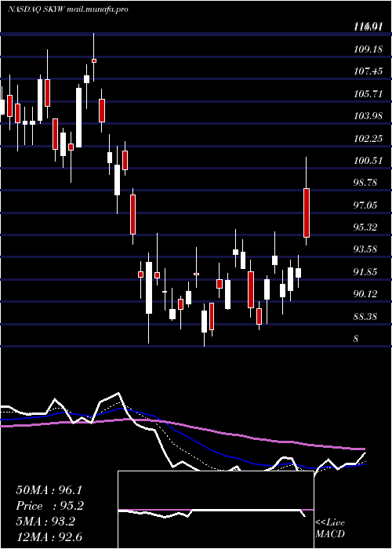This screenshot has height=549, width=392.
Task: Click the 102.25 price axis label
Action: coord(368,138)
